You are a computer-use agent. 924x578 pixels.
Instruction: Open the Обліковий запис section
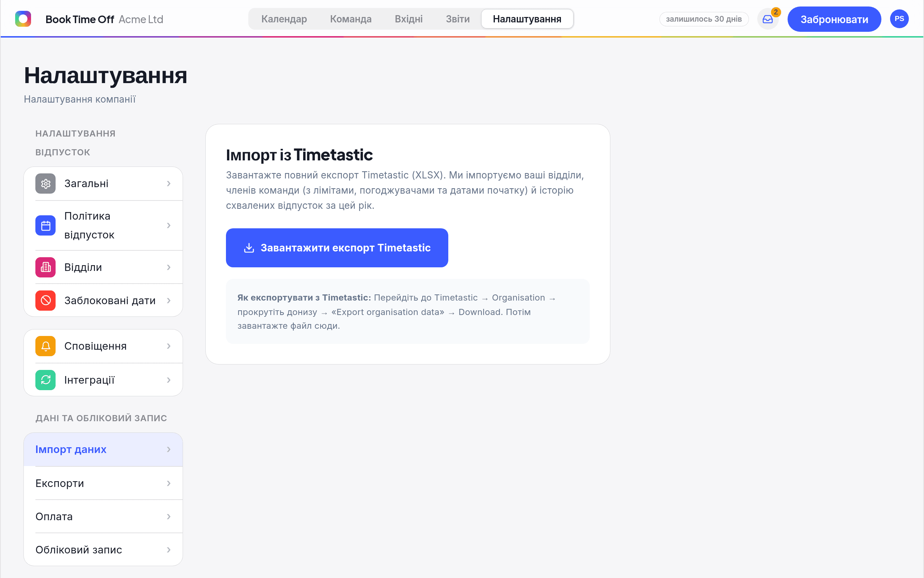point(103,550)
